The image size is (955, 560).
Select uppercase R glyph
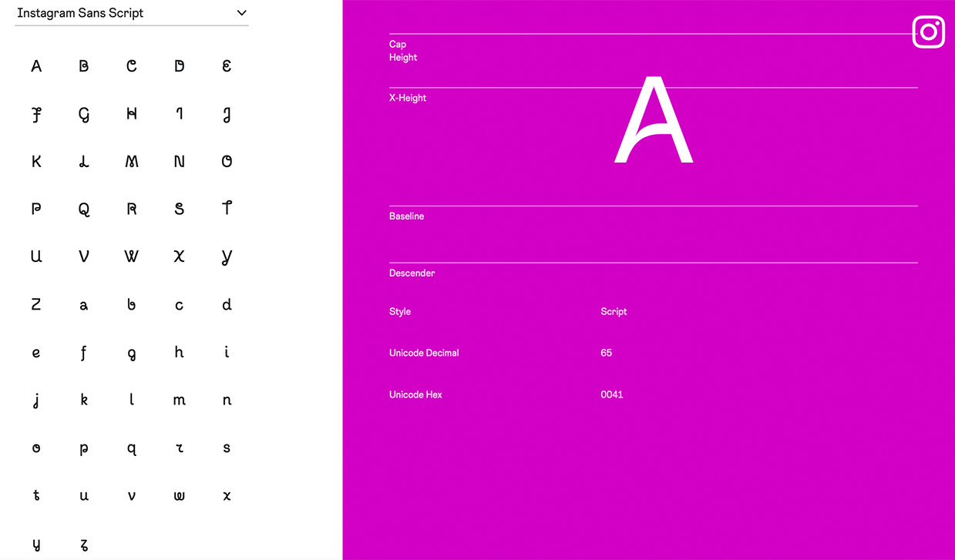(132, 209)
